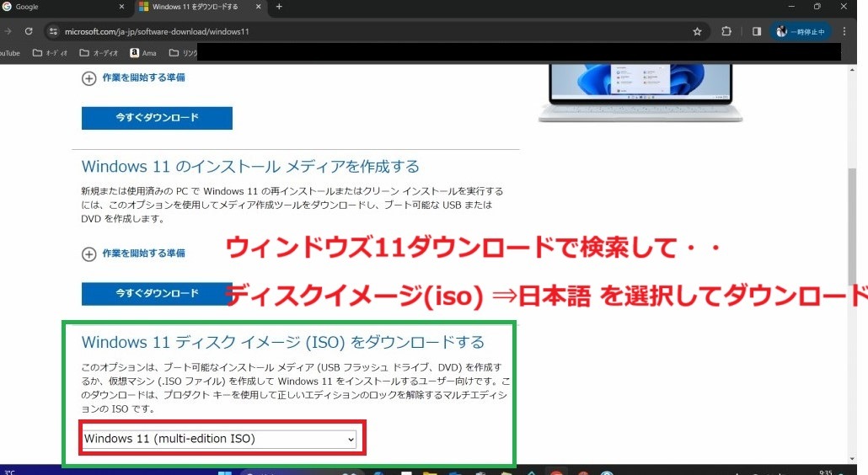Image resolution: width=868 pixels, height=475 pixels.
Task: Click heading Windows 11 のインストール メディアを作成する
Action: pos(250,167)
